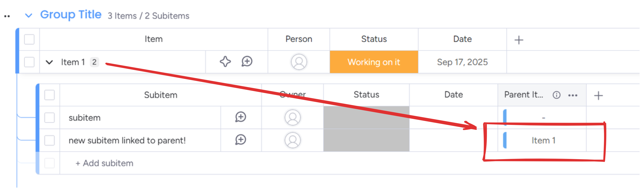Open conversation icon on 'new subitem linked to parent!'

click(x=240, y=140)
